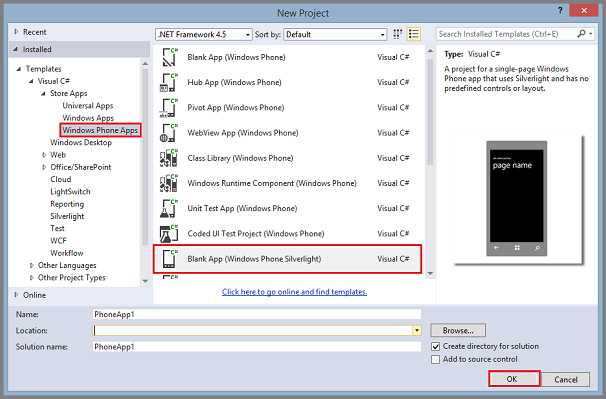The image size is (606, 399).
Task: Click the WebView App template icon
Action: [169, 133]
